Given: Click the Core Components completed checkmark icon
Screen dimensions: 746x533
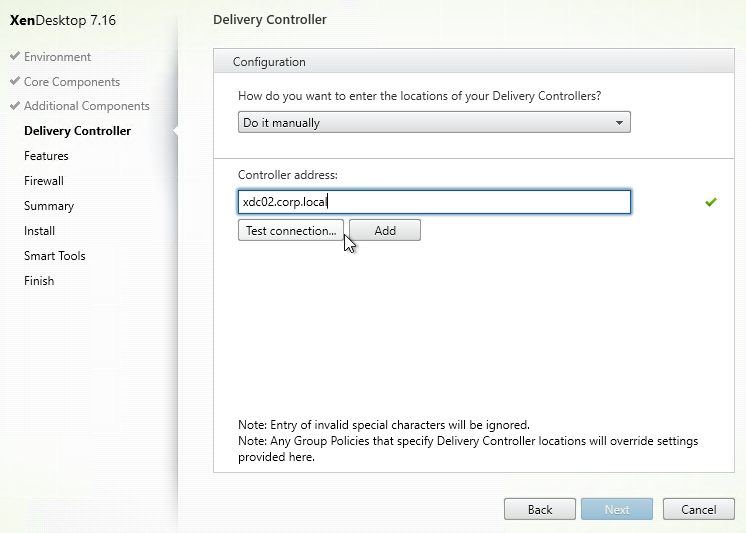Looking at the screenshot, I should click(x=15, y=81).
